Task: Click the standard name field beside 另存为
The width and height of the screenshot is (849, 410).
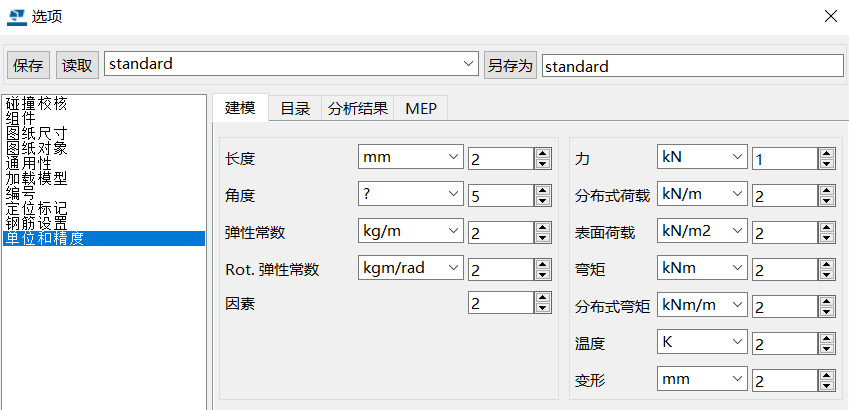Action: tap(693, 66)
